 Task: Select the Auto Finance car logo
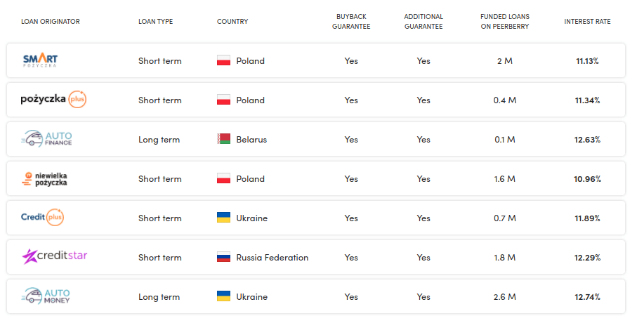pyautogui.click(x=46, y=139)
